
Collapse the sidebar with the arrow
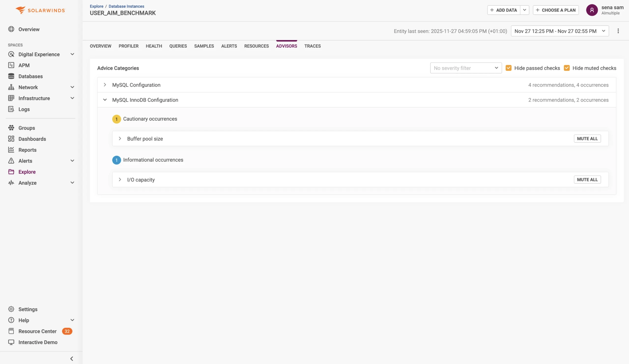click(72, 359)
